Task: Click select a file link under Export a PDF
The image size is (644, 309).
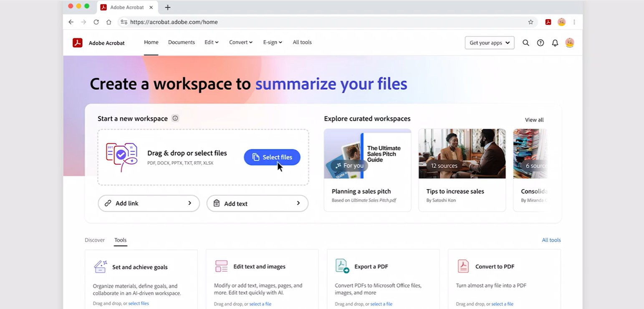Action: [x=381, y=304]
